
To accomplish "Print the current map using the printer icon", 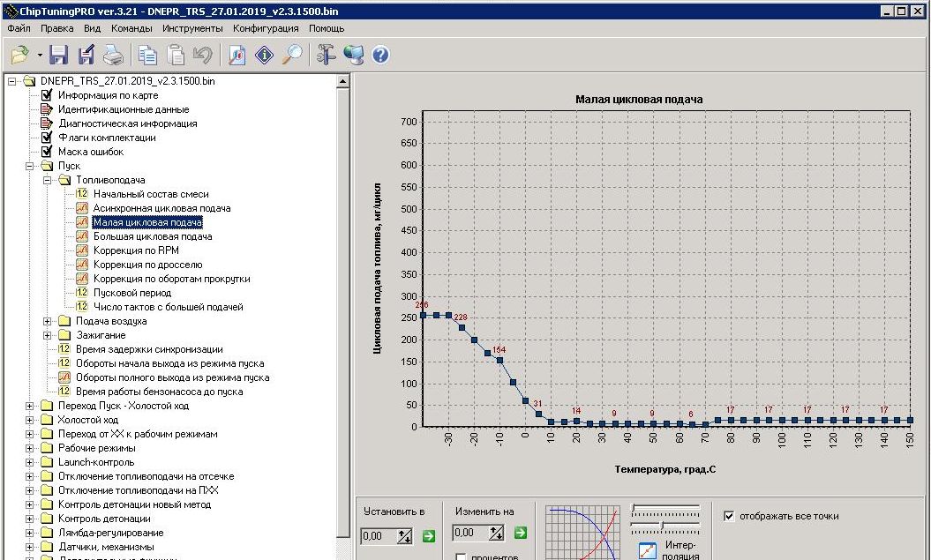I will (113, 56).
